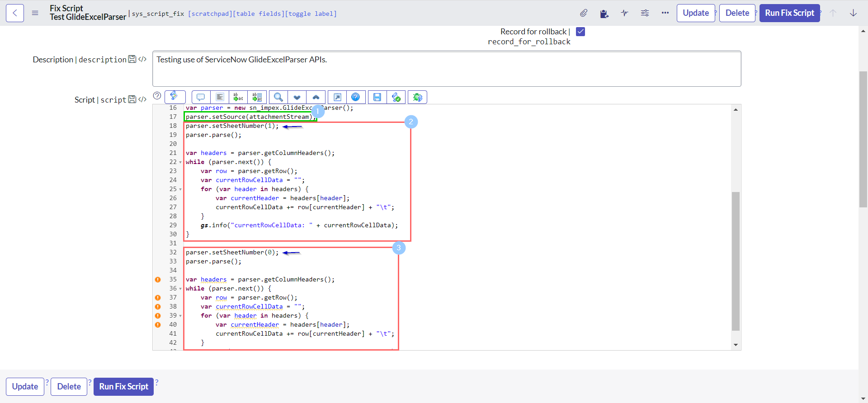Screen dimensions: 868x403
Task: Collapse code fold arrow at line 36
Action: [x=180, y=289]
